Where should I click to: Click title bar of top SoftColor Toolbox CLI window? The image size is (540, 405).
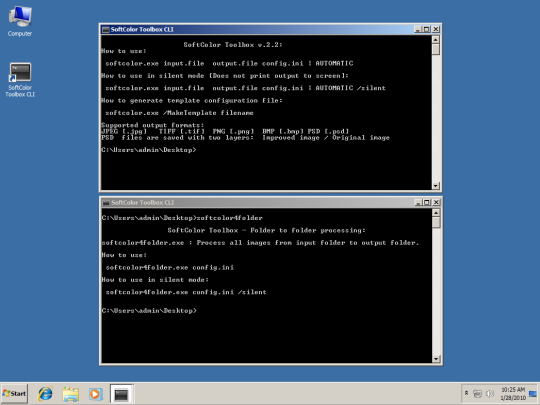coord(258,30)
